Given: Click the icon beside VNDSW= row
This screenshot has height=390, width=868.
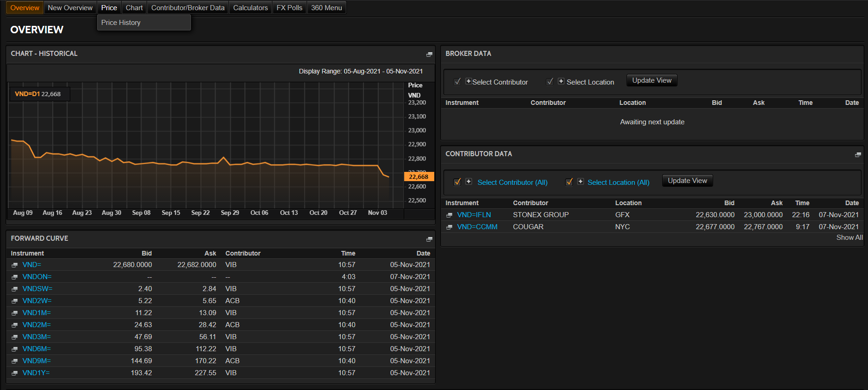Looking at the screenshot, I should (x=15, y=289).
